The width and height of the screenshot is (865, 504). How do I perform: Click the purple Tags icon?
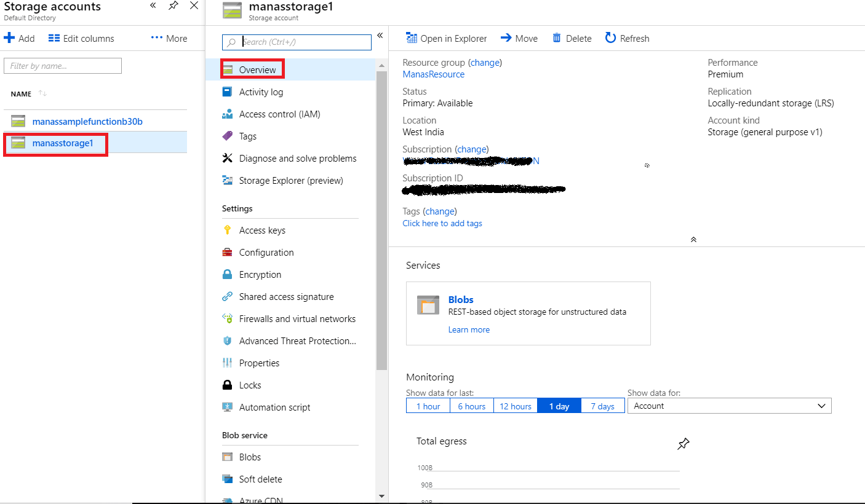click(228, 136)
